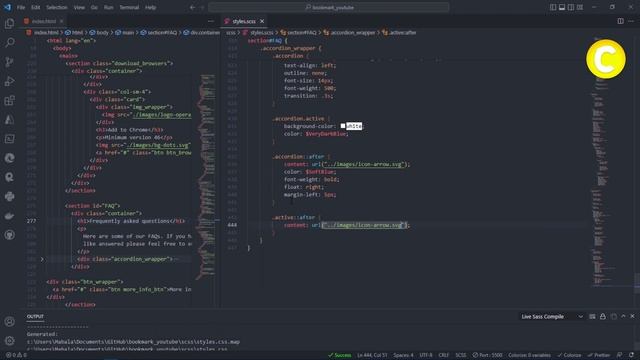Click the Edge browser icon in activity bar
Image resolution: width=640 pixels, height=360 pixels.
(x=9, y=158)
